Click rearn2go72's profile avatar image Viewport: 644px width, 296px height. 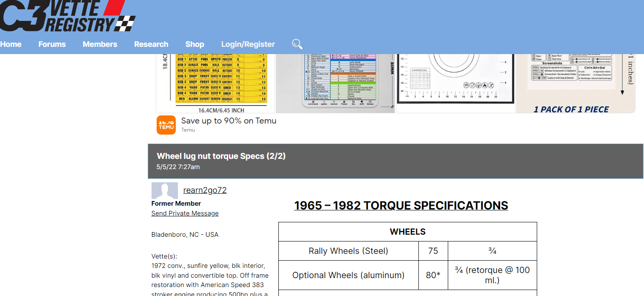[x=165, y=190]
